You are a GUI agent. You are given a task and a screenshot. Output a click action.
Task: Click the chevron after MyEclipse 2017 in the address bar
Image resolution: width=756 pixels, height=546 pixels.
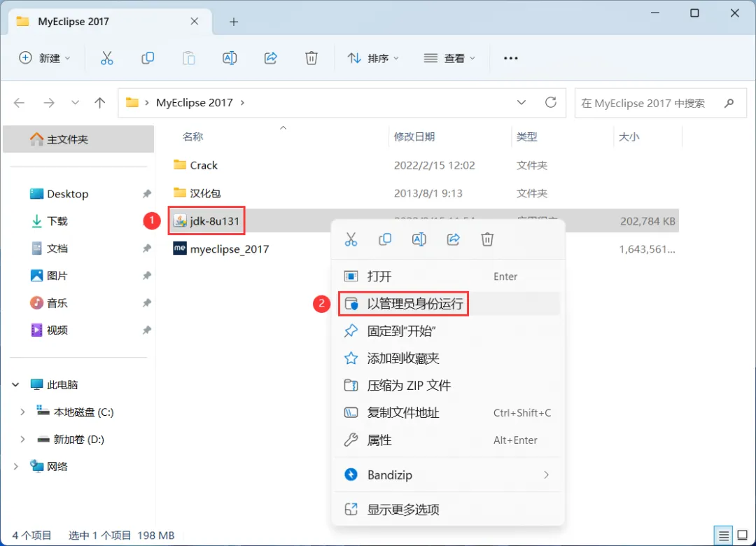click(242, 103)
